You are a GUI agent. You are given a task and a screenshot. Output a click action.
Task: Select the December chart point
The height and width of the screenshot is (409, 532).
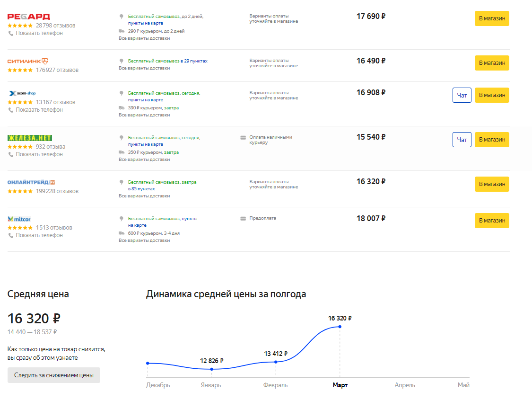click(x=148, y=364)
